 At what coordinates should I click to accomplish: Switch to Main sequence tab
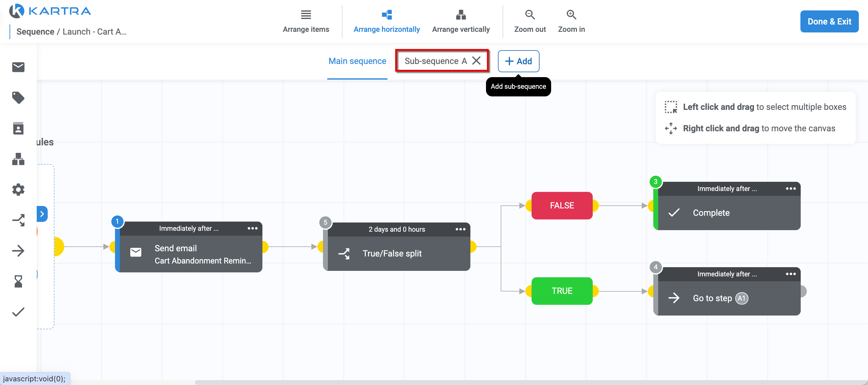[357, 61]
